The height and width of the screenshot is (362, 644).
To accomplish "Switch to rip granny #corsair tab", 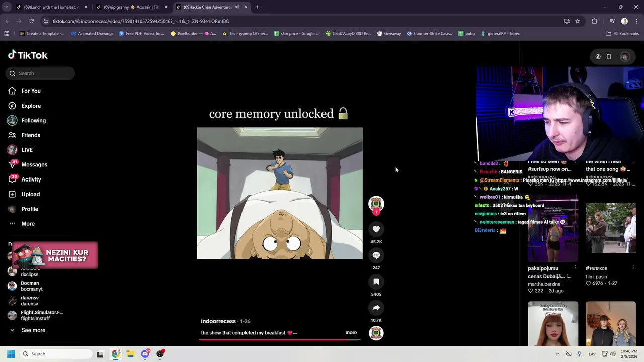I will tap(131, 7).
